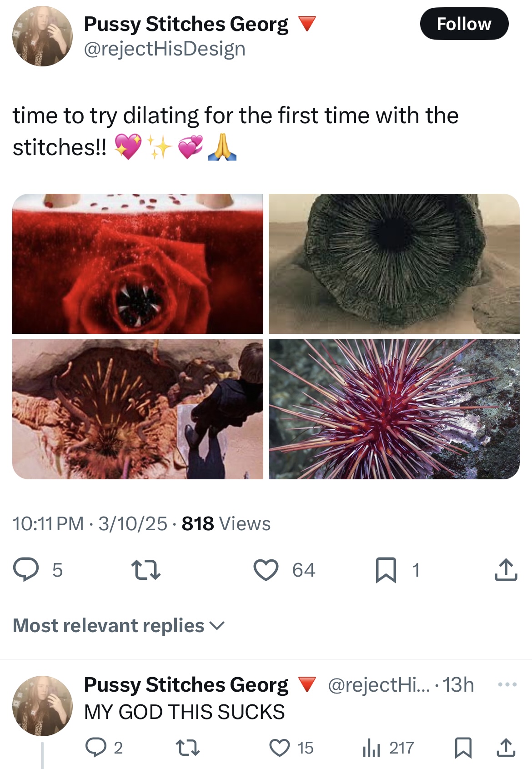This screenshot has width=532, height=769.
Task: Open the red sea urchin photo
Action: point(394,409)
